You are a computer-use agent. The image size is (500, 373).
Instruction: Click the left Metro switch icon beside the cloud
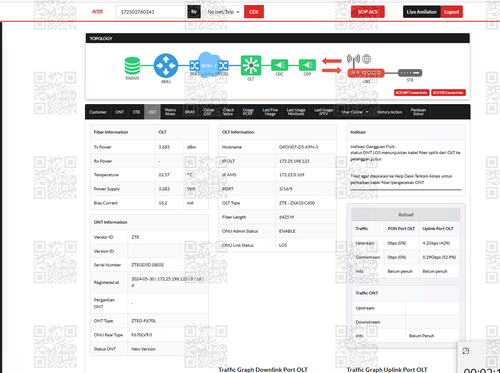click(x=194, y=65)
